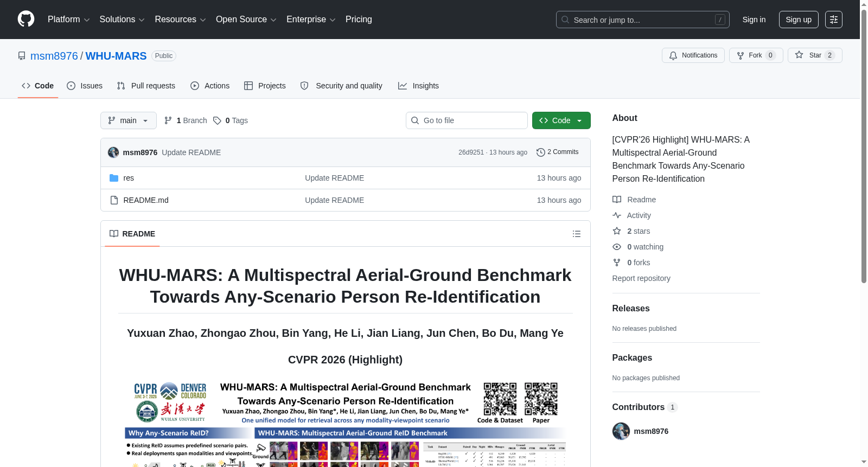Click the msm8976 commit author avatar
The height and width of the screenshot is (467, 868).
pyautogui.click(x=113, y=152)
